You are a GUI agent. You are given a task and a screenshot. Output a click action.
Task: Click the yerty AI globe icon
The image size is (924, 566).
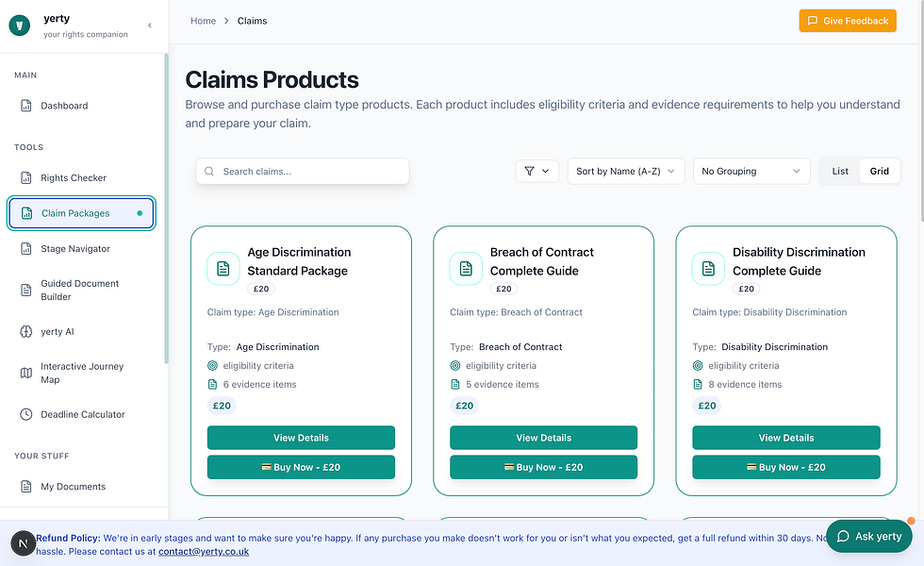coord(26,332)
